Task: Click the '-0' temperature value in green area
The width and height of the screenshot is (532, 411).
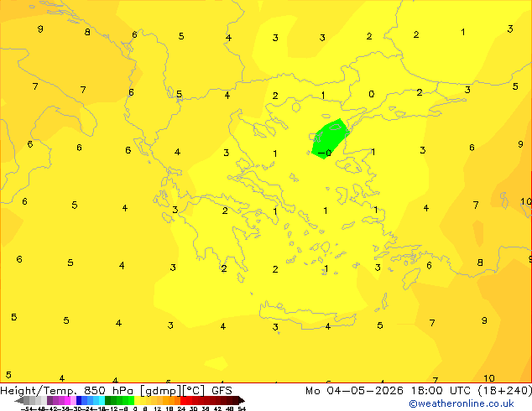Action: pos(325,153)
